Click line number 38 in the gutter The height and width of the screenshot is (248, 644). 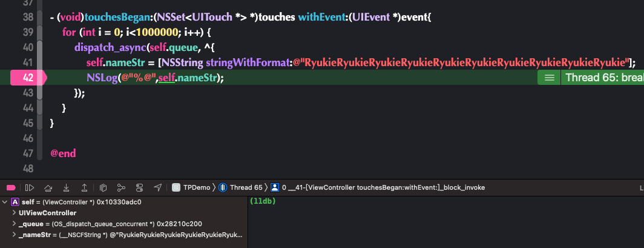(28, 18)
